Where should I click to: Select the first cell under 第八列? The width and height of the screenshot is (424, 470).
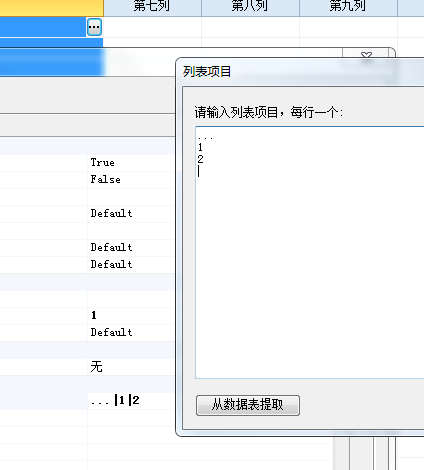(x=250, y=27)
